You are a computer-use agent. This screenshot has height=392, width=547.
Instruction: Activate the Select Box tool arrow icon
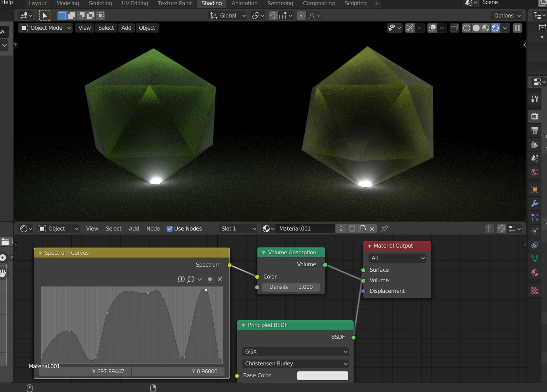[45, 15]
